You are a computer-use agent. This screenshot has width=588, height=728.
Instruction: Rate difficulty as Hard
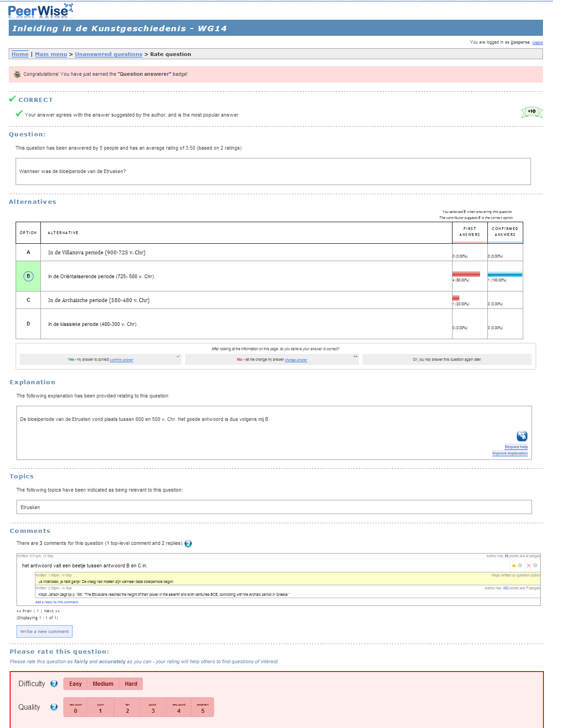pos(131,684)
